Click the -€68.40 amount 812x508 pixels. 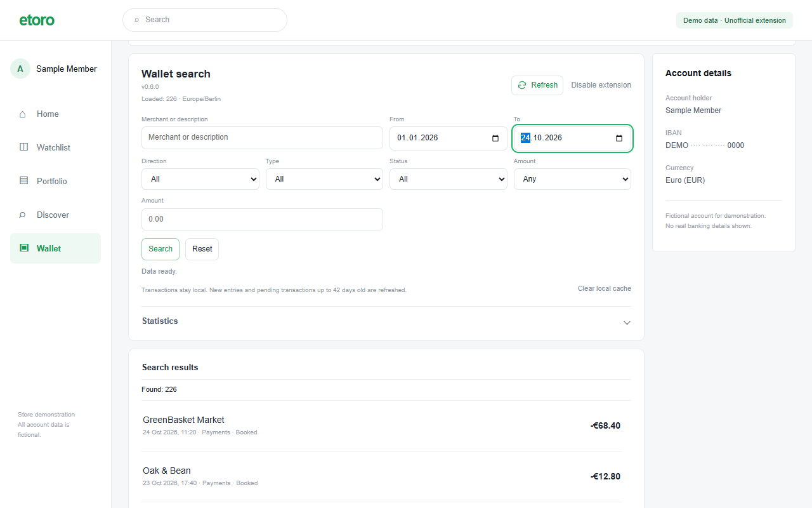(x=605, y=425)
